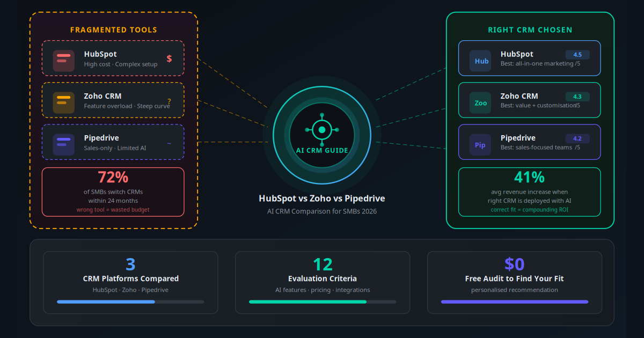Click the purple Pip badge icon

480,144
